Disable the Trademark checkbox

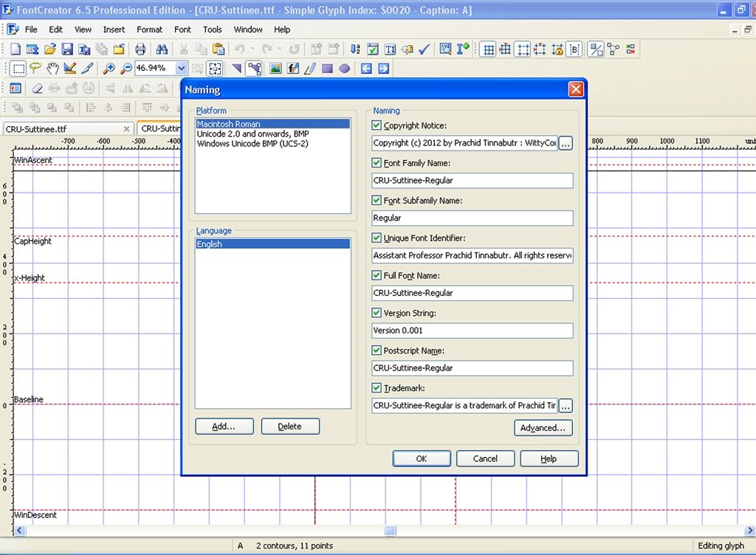(377, 388)
